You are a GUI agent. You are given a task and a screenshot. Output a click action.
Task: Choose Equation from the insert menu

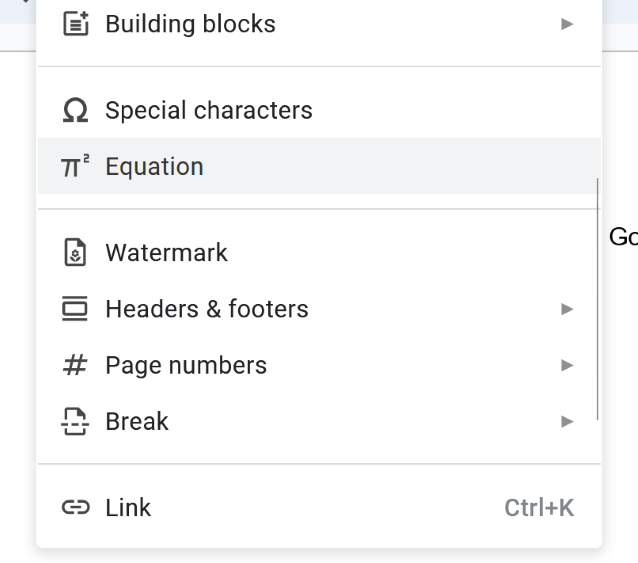[154, 166]
